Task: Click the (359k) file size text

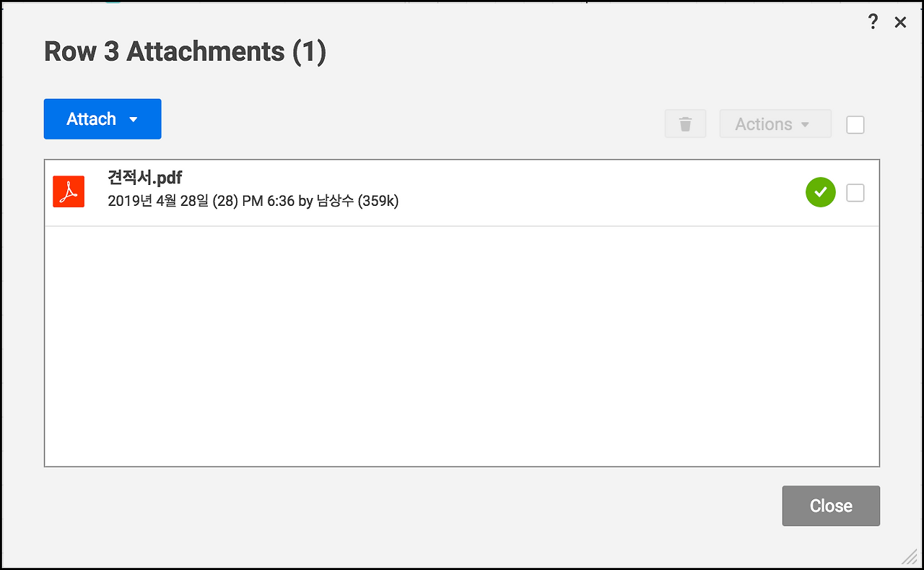Action: (x=378, y=201)
